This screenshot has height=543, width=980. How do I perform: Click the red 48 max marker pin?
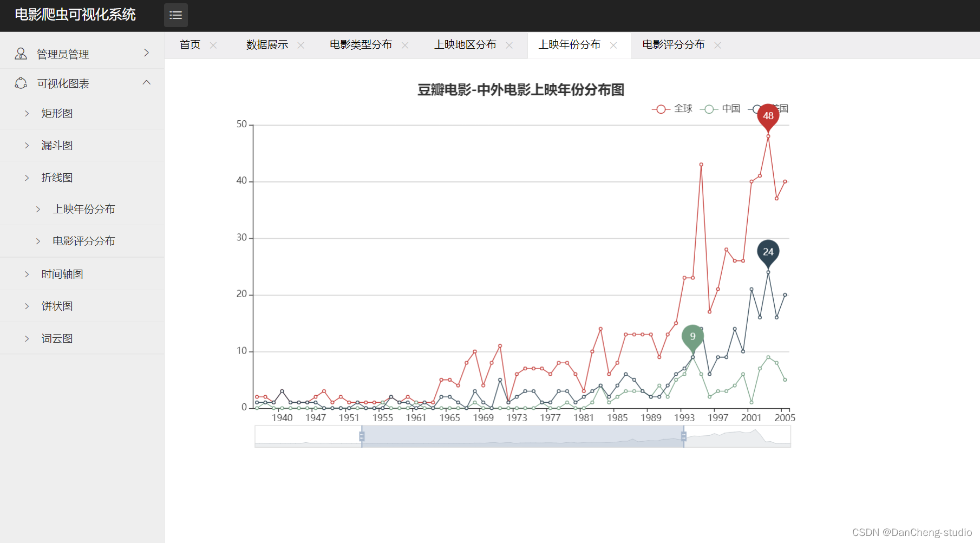click(x=768, y=116)
